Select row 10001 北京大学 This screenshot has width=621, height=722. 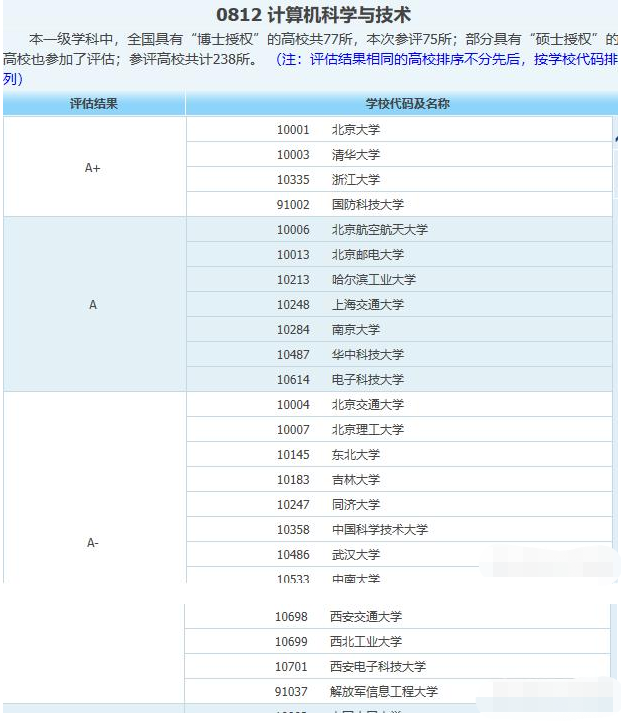tap(399, 129)
